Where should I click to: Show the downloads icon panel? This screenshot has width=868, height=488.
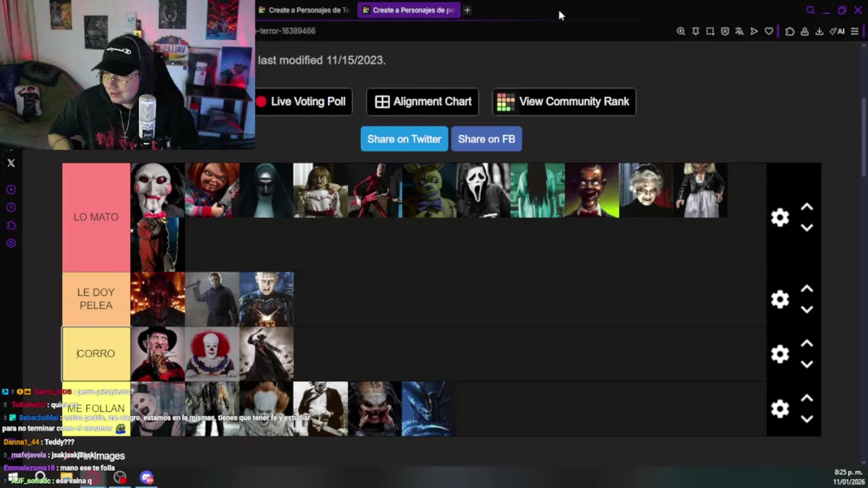tap(819, 31)
